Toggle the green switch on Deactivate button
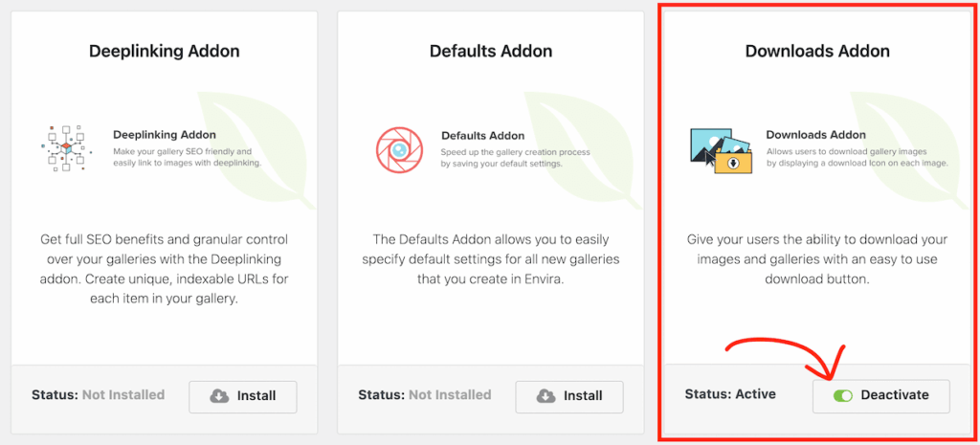 coord(843,395)
